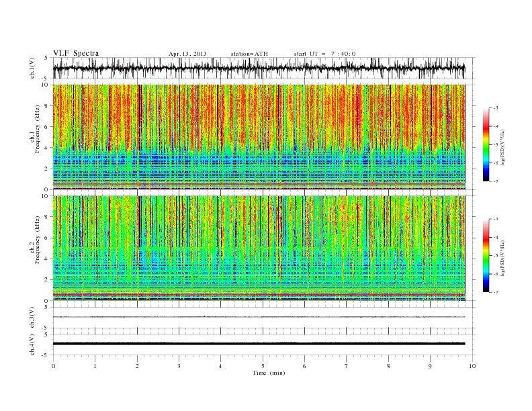The height and width of the screenshot is (411, 532).
Task: Click the ch.2 spectrogram panel
Action: (259, 248)
